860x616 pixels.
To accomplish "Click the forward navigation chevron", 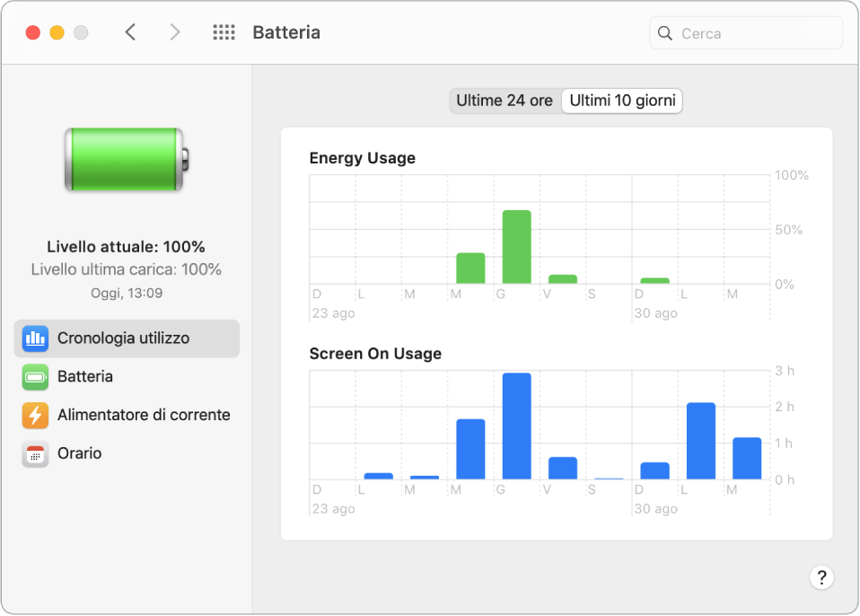I will 175,31.
